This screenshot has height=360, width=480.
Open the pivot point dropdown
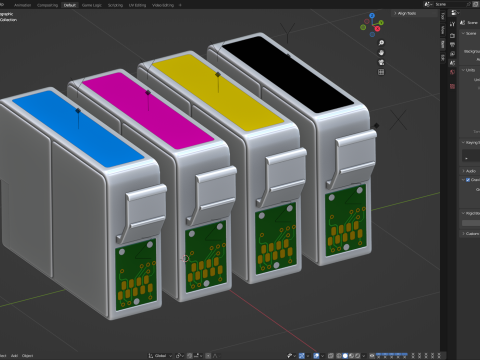pyautogui.click(x=180, y=356)
